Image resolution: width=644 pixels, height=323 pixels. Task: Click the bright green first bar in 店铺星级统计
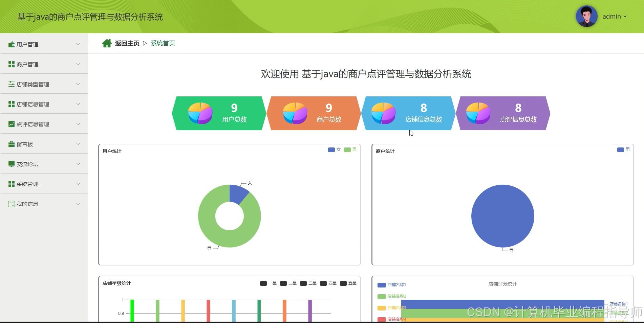(132, 310)
